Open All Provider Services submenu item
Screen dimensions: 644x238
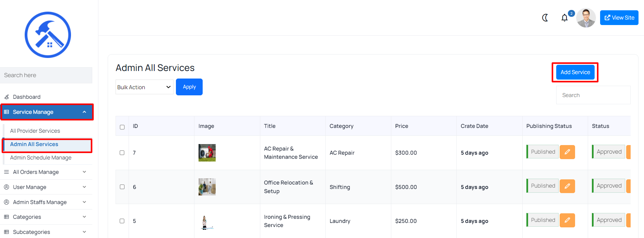pos(35,131)
